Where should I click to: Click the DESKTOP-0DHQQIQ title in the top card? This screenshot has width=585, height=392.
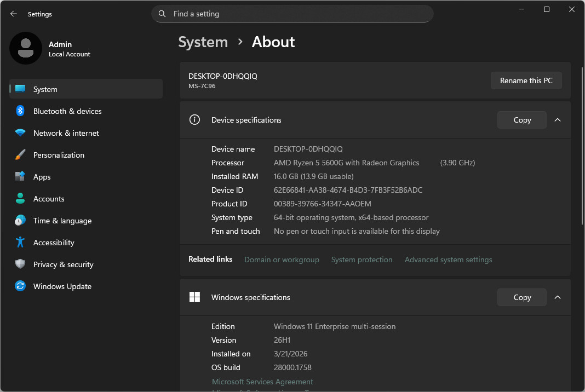pyautogui.click(x=223, y=76)
